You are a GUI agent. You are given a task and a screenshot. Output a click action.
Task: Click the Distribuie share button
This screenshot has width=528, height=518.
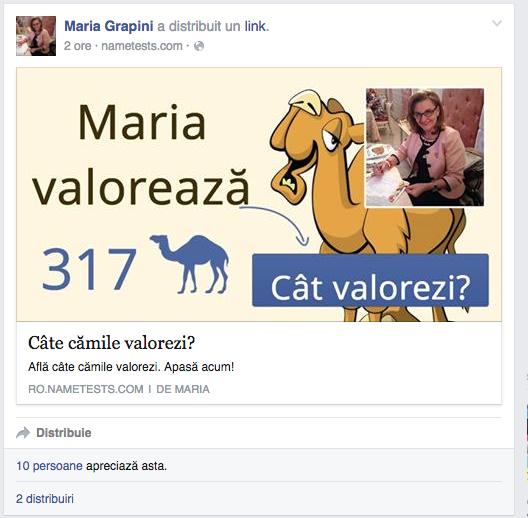tap(54, 433)
